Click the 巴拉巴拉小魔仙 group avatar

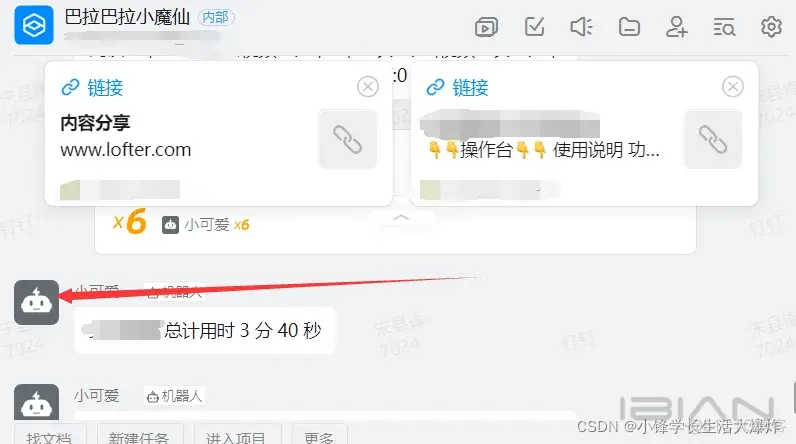coord(34,25)
